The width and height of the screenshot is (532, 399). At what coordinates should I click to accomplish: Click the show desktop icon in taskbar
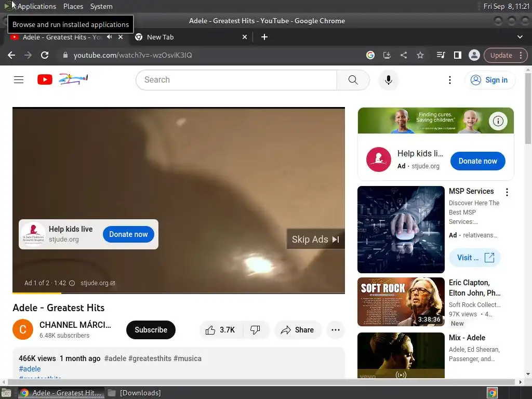(x=6, y=393)
